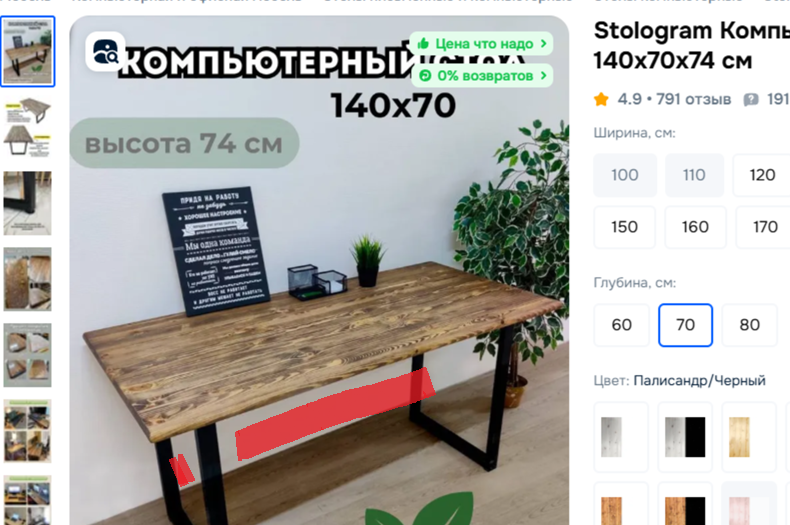Select width option 160
This screenshot has height=525, width=790.
[695, 227]
